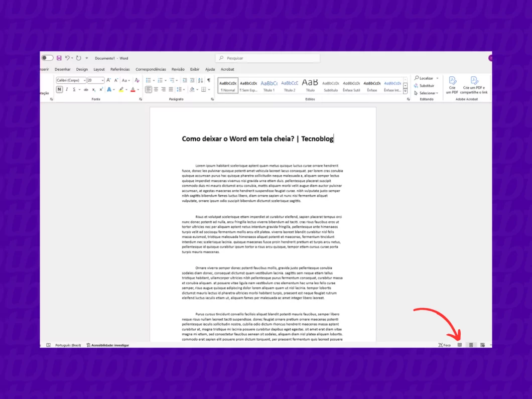
Task: Decrease the font size
Action: tap(116, 80)
